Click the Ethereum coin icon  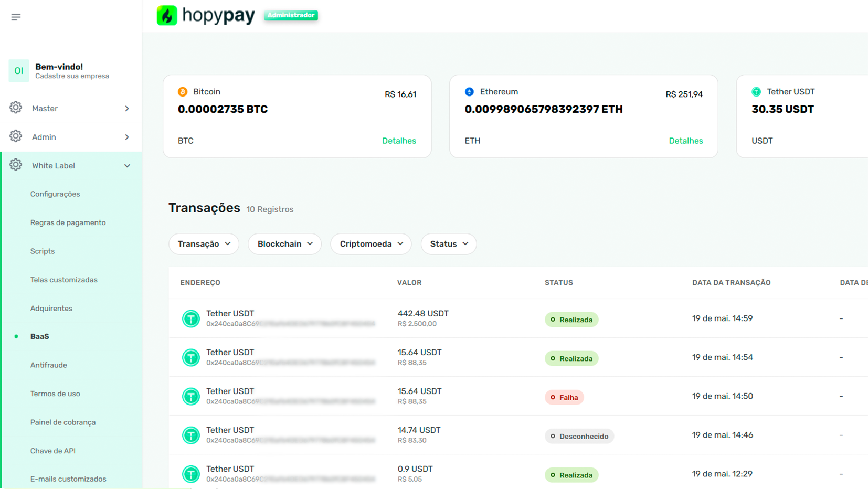[469, 92]
